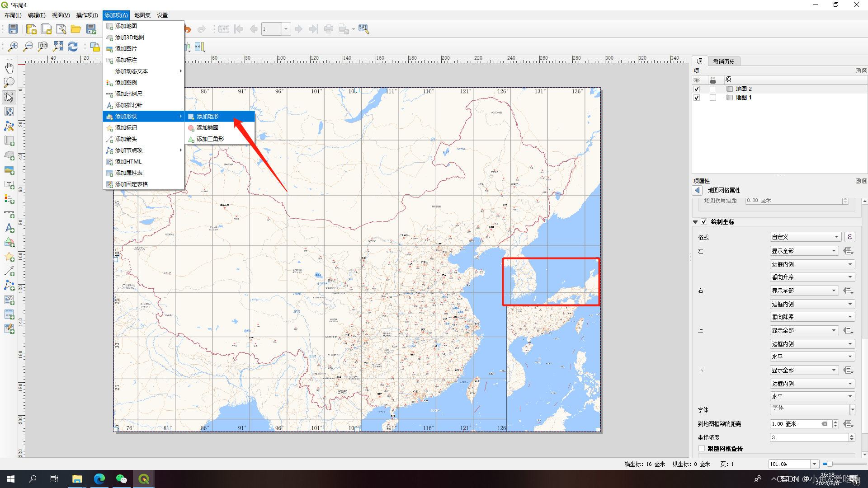This screenshot has width=868, height=488.
Task: Select 添加属性表 menu entry
Action: [x=144, y=173]
